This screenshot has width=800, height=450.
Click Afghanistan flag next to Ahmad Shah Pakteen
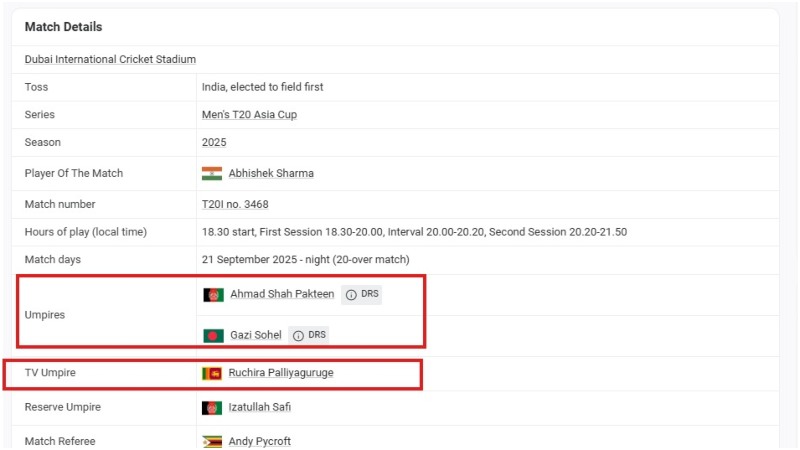pyautogui.click(x=213, y=295)
